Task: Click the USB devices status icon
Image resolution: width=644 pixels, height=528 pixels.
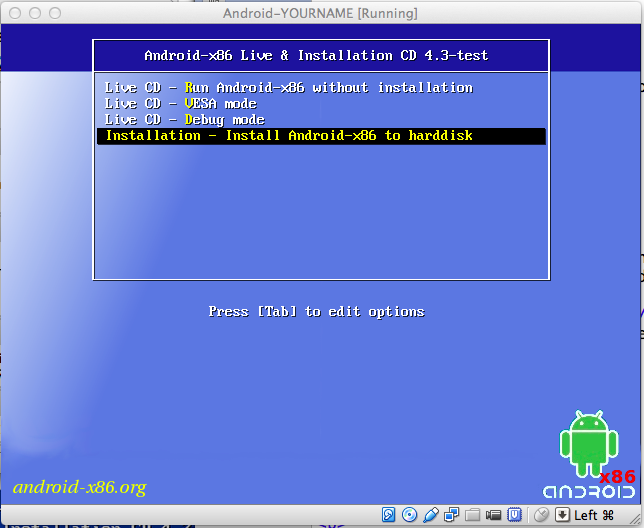Action: click(x=431, y=514)
